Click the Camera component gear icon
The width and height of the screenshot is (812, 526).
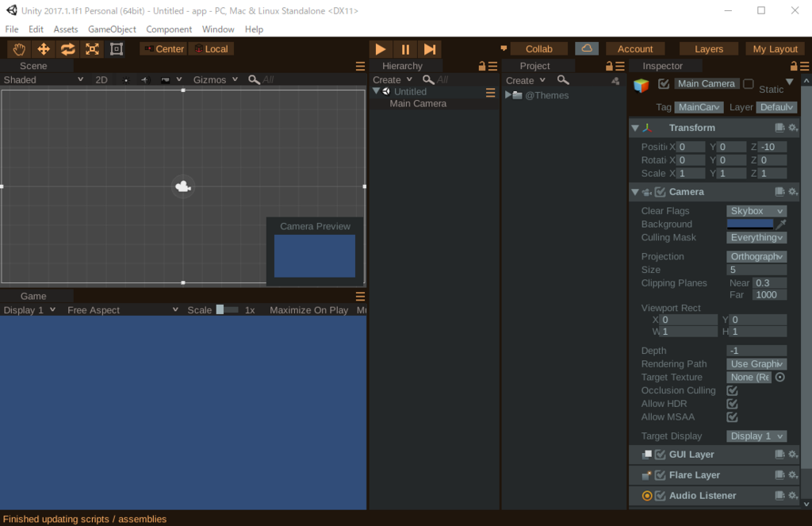pyautogui.click(x=793, y=192)
